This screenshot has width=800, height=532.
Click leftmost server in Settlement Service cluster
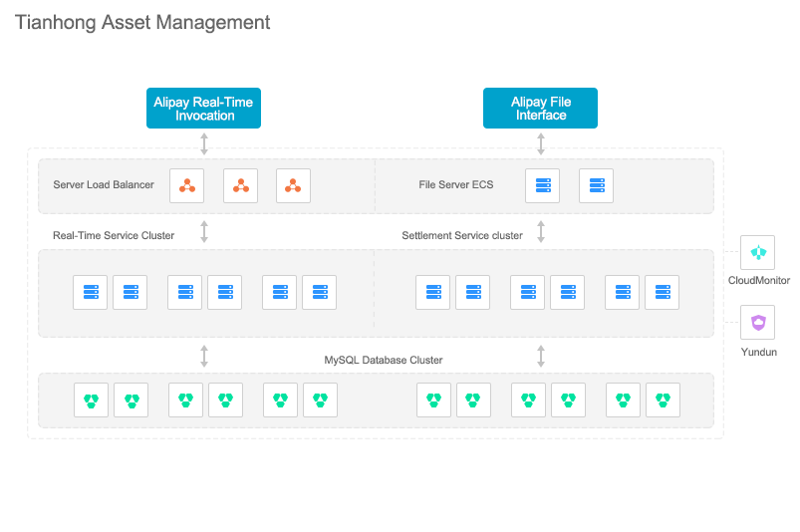[x=432, y=292]
